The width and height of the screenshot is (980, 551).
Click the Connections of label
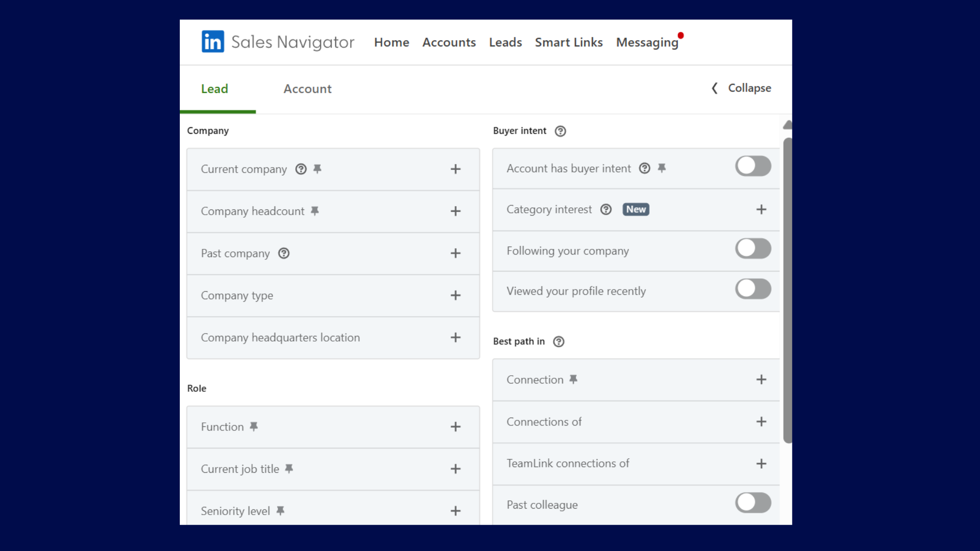(x=544, y=422)
